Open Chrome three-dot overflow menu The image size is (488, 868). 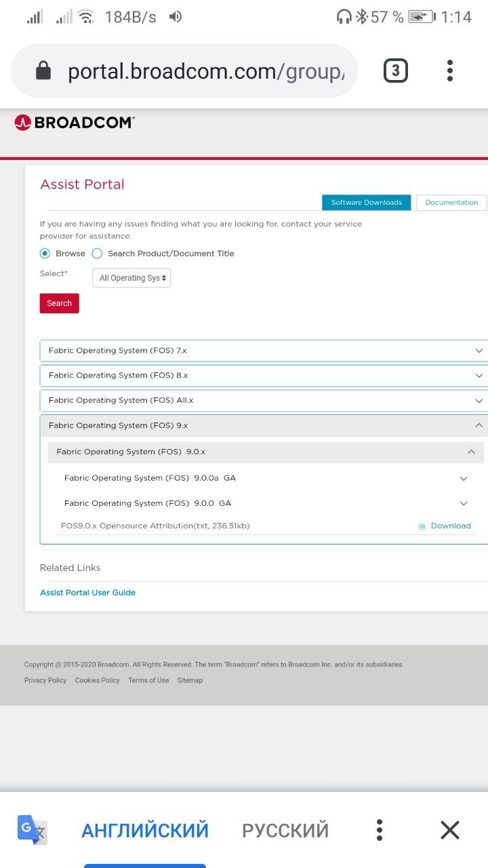click(x=450, y=71)
